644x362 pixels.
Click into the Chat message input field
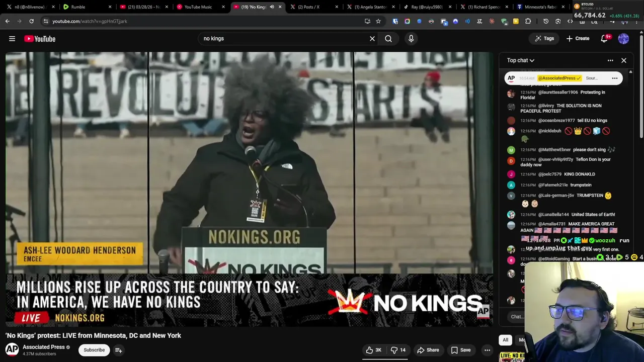pyautogui.click(x=517, y=317)
